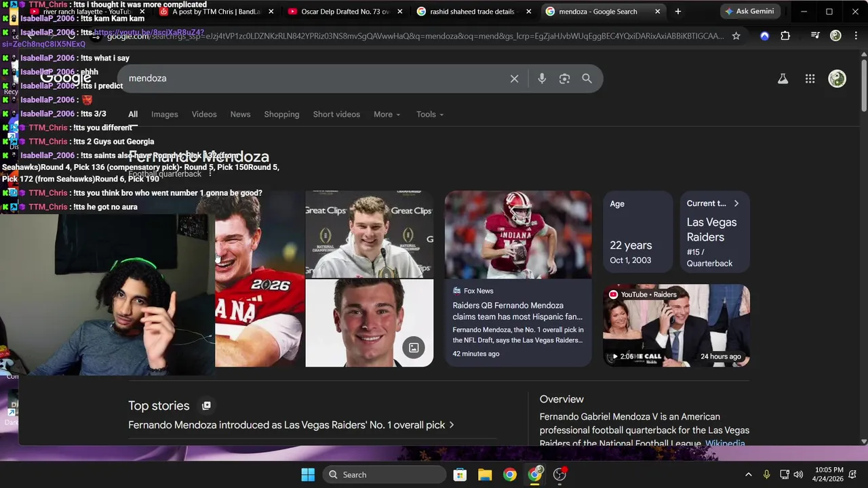Viewport: 868px width, 488px height.
Task: Open chevron after Top stories headline
Action: (x=452, y=425)
